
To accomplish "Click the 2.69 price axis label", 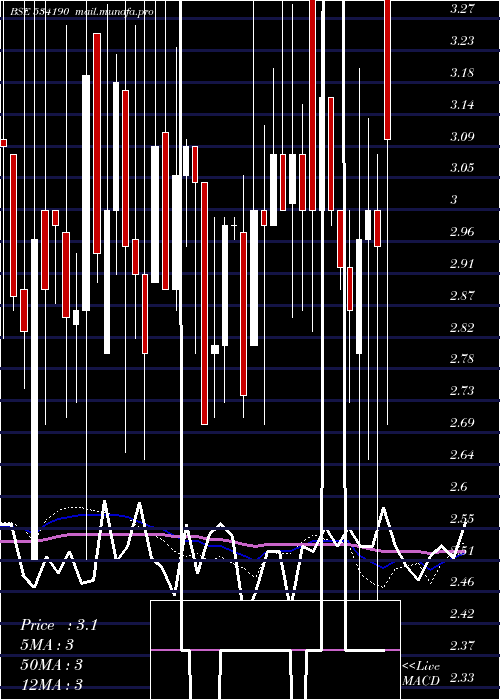I will tap(461, 422).
